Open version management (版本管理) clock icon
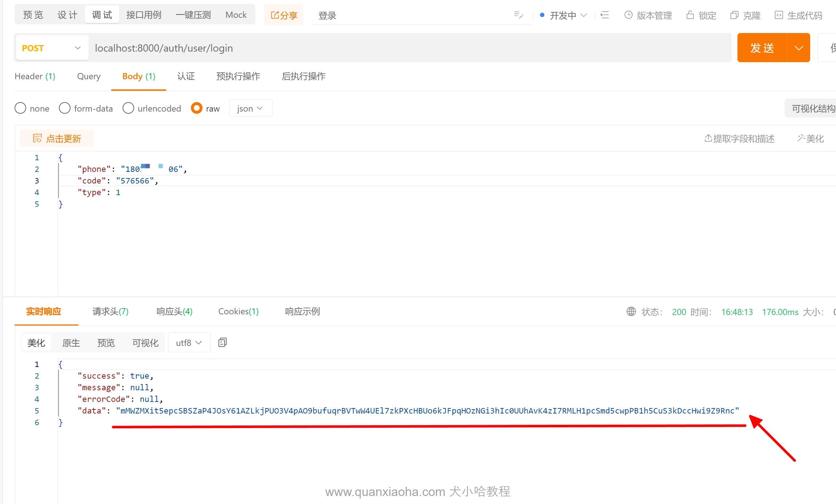836x504 pixels. coord(628,15)
